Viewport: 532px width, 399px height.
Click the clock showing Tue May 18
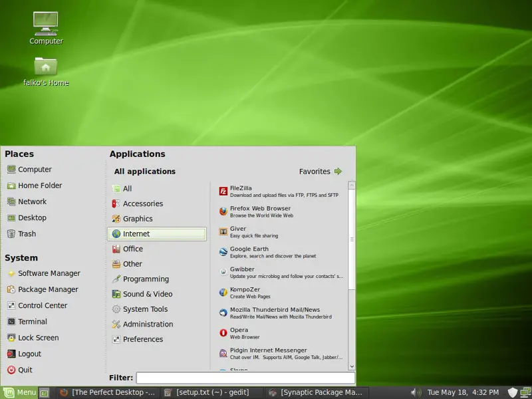click(463, 393)
